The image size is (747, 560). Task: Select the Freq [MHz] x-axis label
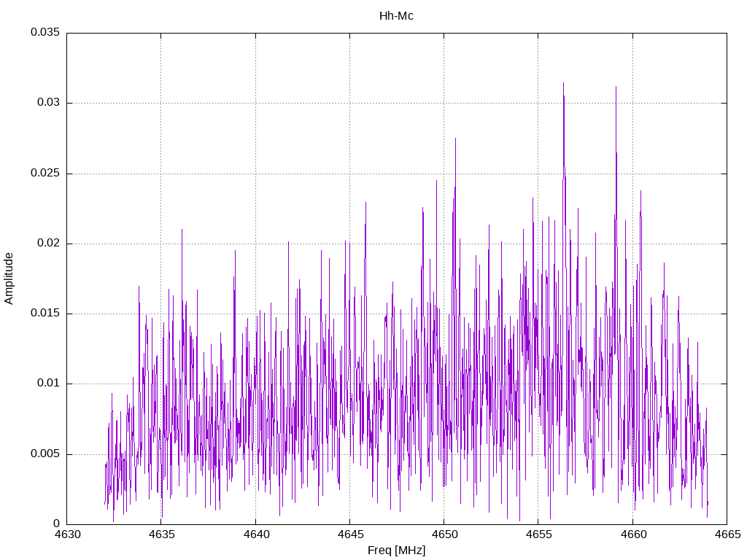[396, 551]
